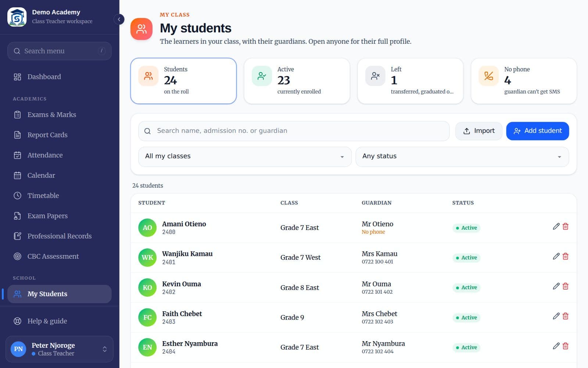588x368 pixels.
Task: Click the student search name or admission field
Action: coord(294,131)
